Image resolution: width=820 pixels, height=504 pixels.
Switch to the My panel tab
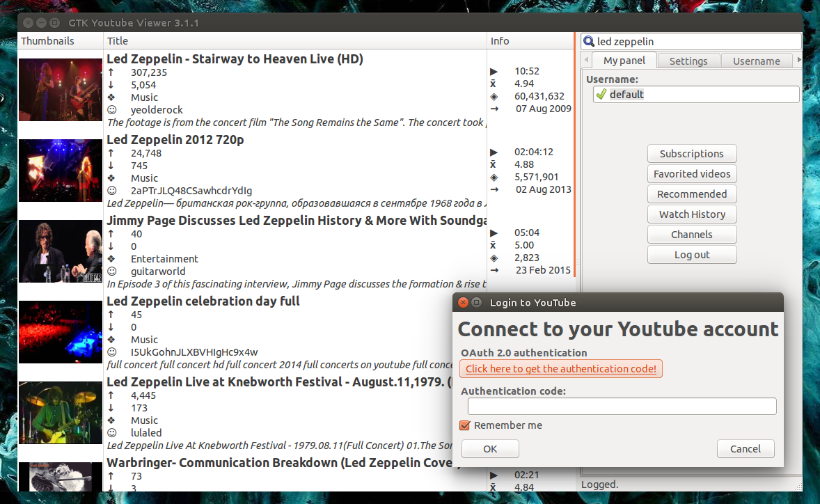click(x=624, y=61)
